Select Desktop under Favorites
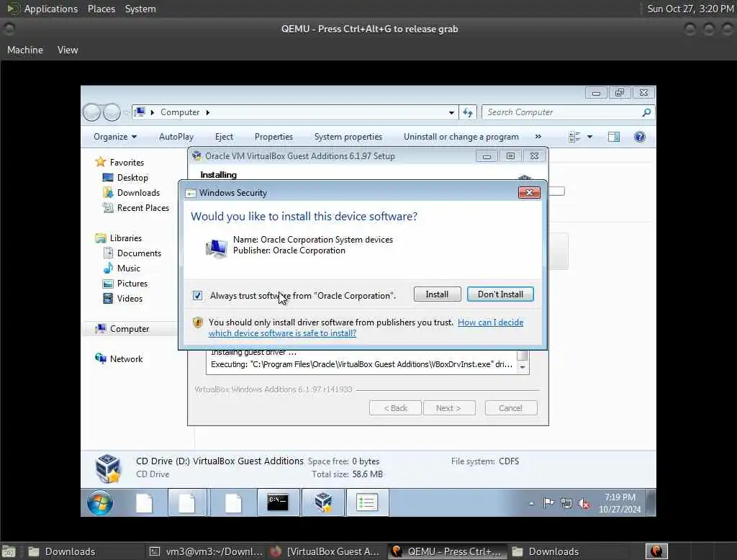 point(132,178)
